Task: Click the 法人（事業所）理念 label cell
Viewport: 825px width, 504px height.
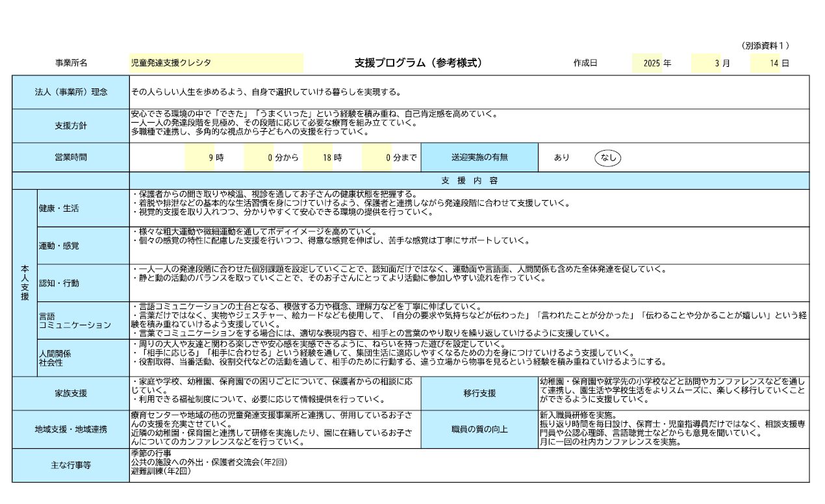Action: [x=71, y=92]
